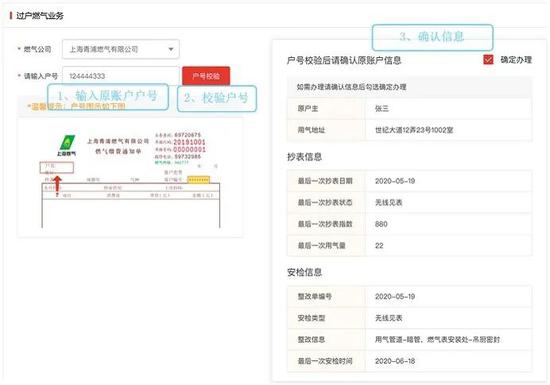Select the 安检信息 section heading
550x385 pixels.
coord(304,272)
